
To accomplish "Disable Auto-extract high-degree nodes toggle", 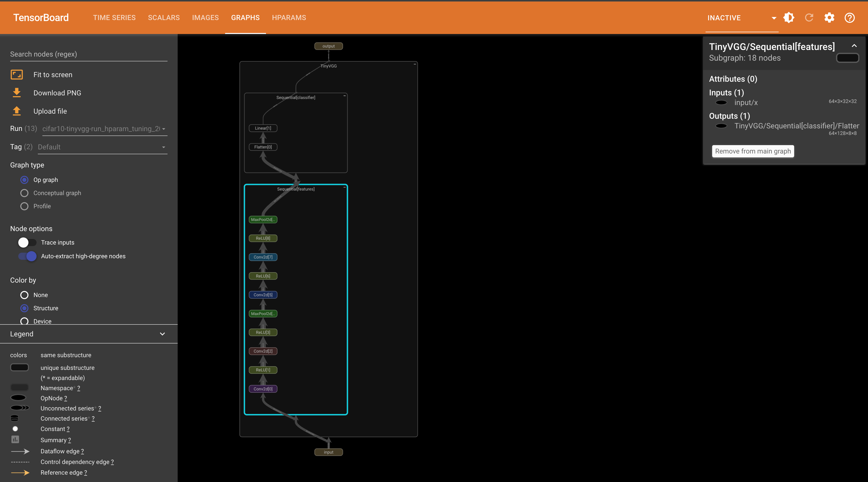I will click(28, 256).
